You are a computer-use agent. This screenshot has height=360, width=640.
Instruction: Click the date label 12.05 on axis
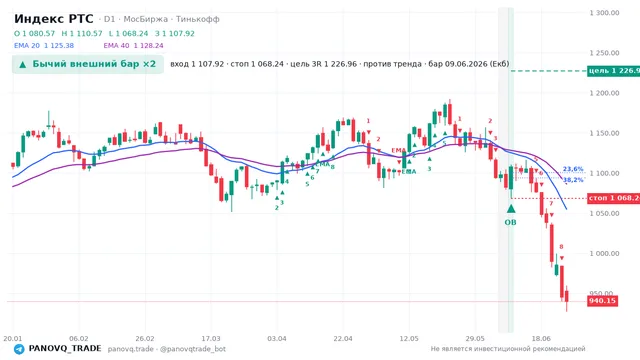(x=409, y=338)
